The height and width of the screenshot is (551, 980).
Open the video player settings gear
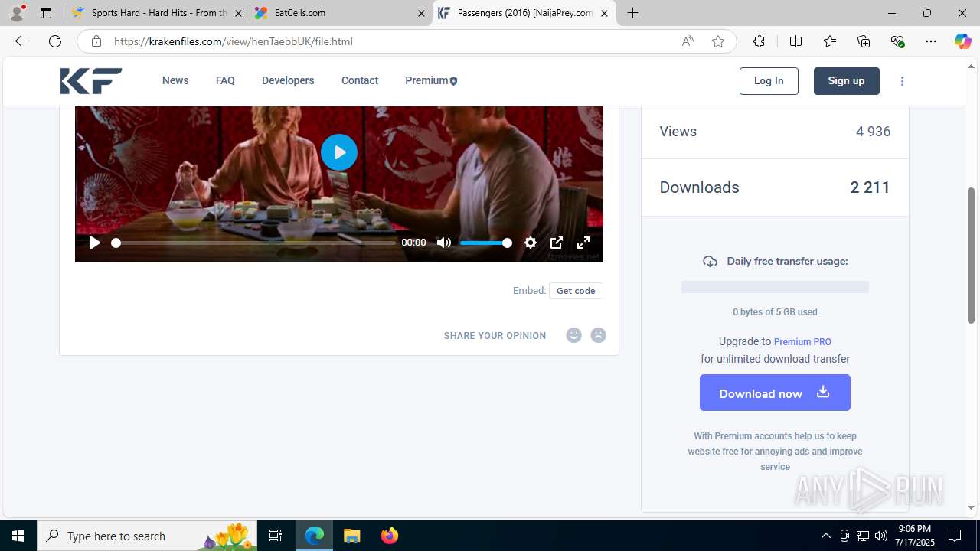[x=531, y=243]
